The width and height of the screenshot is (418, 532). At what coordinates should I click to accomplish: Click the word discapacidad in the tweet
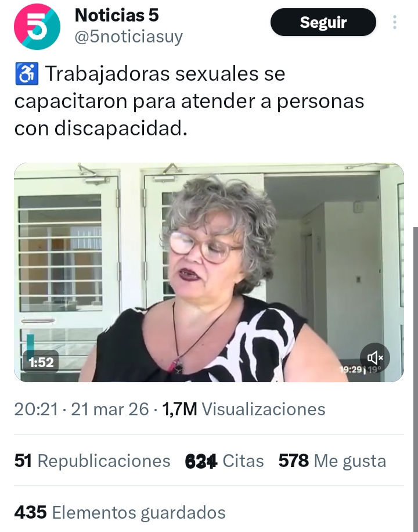tap(120, 128)
